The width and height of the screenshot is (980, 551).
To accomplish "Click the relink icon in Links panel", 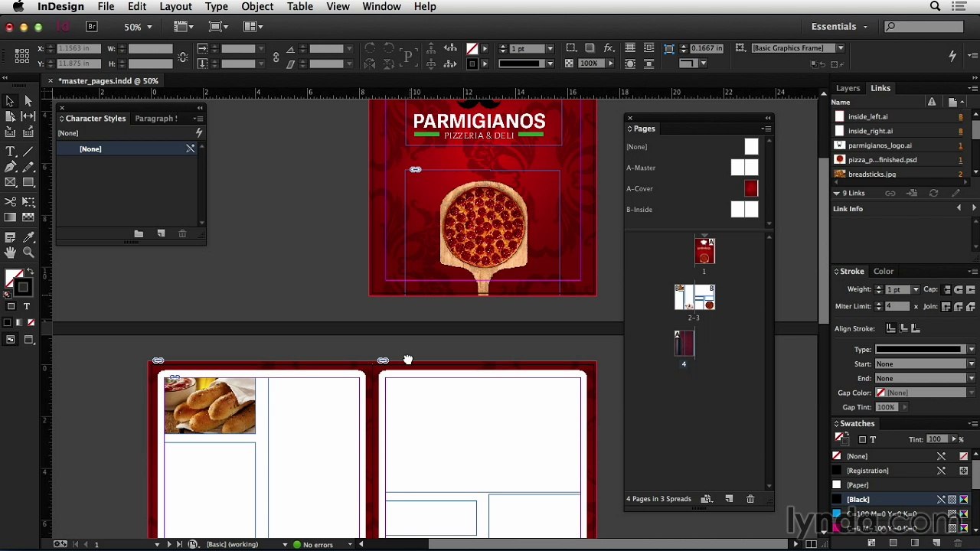I will tap(890, 194).
